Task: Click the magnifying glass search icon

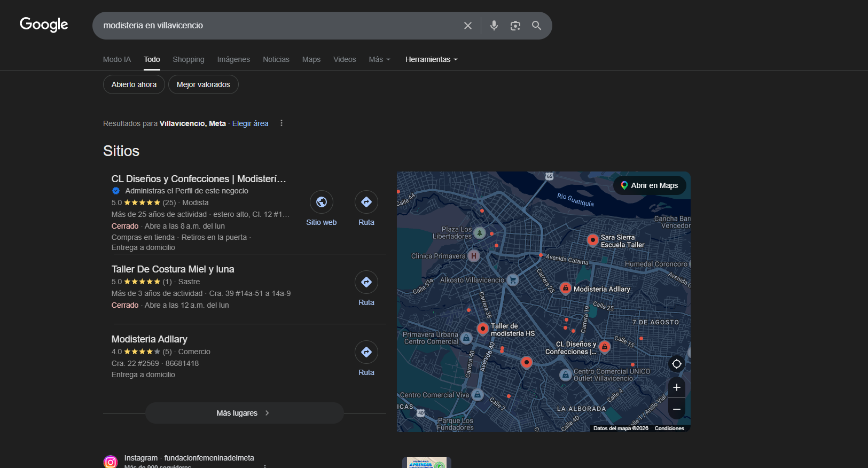Action: [537, 26]
